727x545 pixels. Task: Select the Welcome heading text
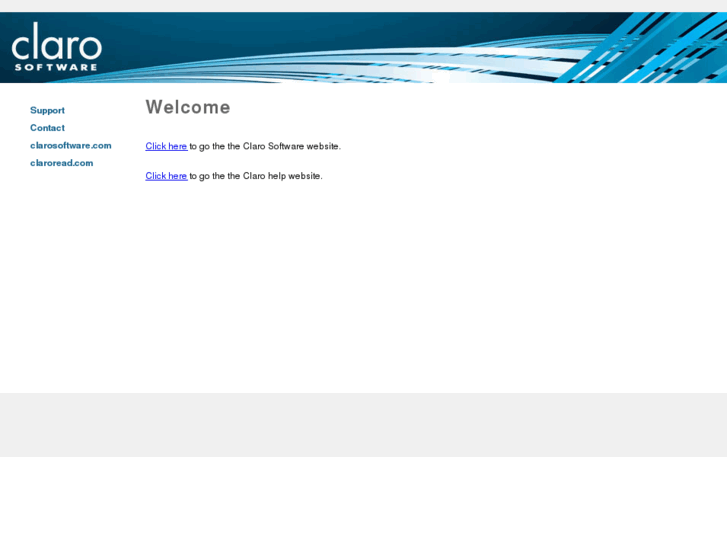pos(188,107)
